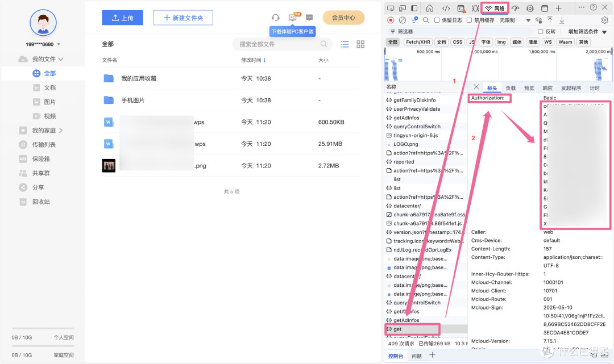Viewport: 614px width, 364px height.
Task: Toggle device emulation icon in DevTools
Action: click(402, 8)
